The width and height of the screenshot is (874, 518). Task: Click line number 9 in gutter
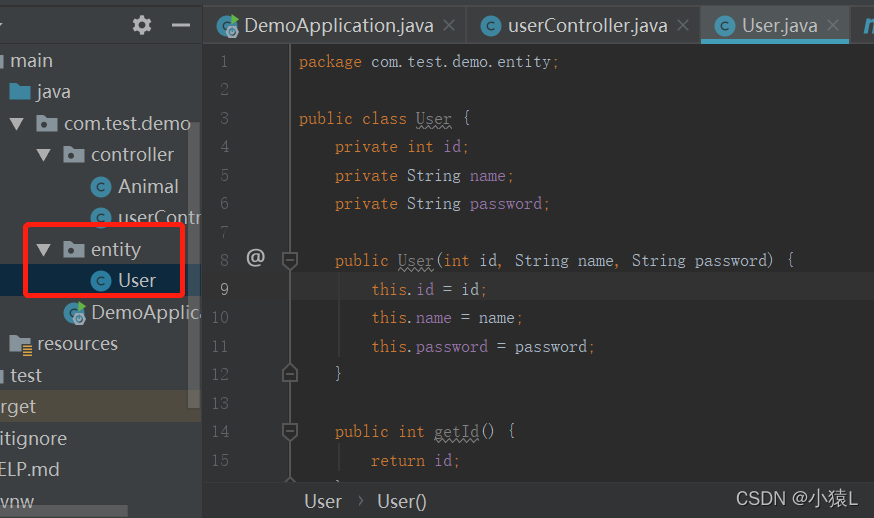click(224, 289)
